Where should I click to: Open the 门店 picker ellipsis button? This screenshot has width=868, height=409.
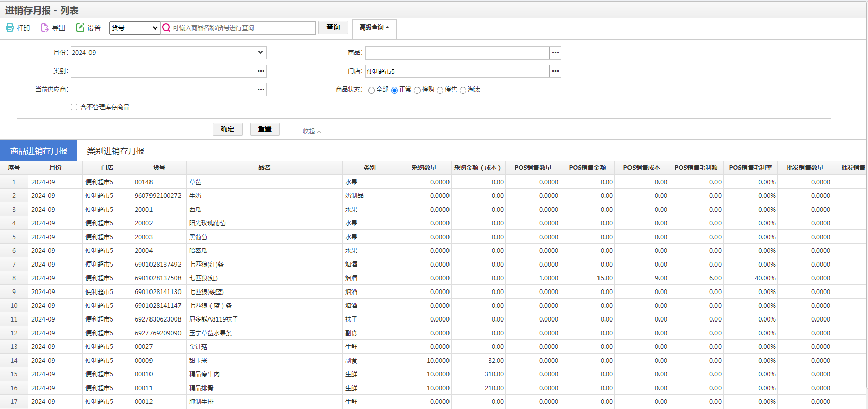[x=555, y=71]
